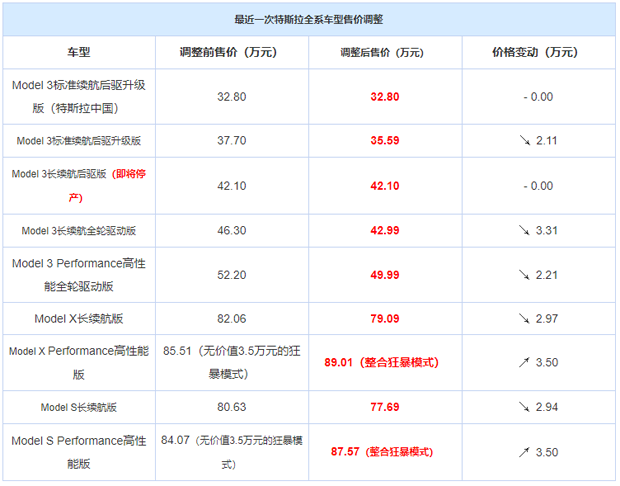Screen dimensions: 620x486
Task: Click the 84.07（无价值3.5万元的狂暴模式） cell
Action: point(232,452)
